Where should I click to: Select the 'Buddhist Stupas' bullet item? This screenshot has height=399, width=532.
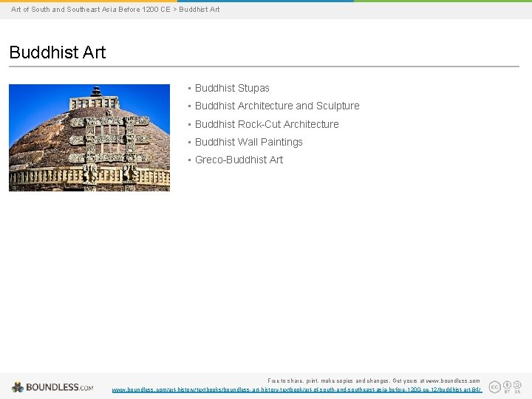(x=232, y=88)
